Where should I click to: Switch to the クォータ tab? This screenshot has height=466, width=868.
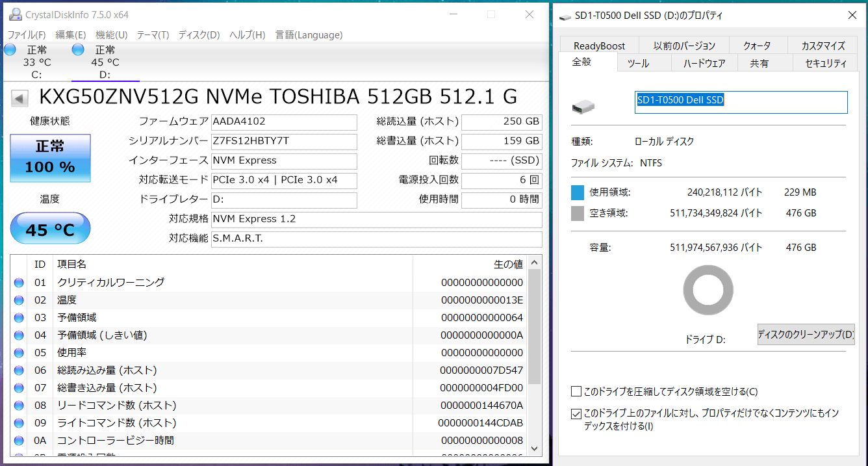[757, 45]
